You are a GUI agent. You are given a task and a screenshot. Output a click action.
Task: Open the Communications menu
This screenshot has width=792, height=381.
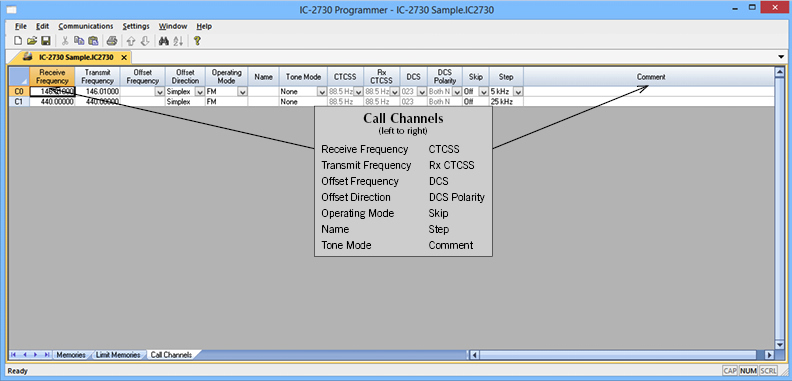click(x=86, y=26)
